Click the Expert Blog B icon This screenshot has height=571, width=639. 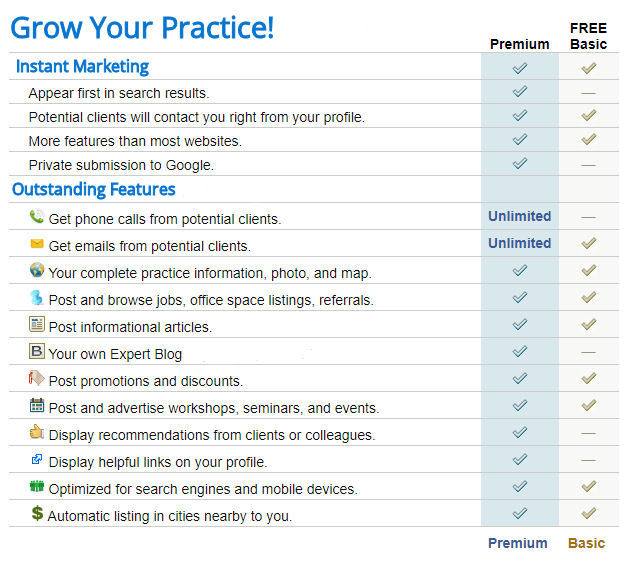(37, 351)
